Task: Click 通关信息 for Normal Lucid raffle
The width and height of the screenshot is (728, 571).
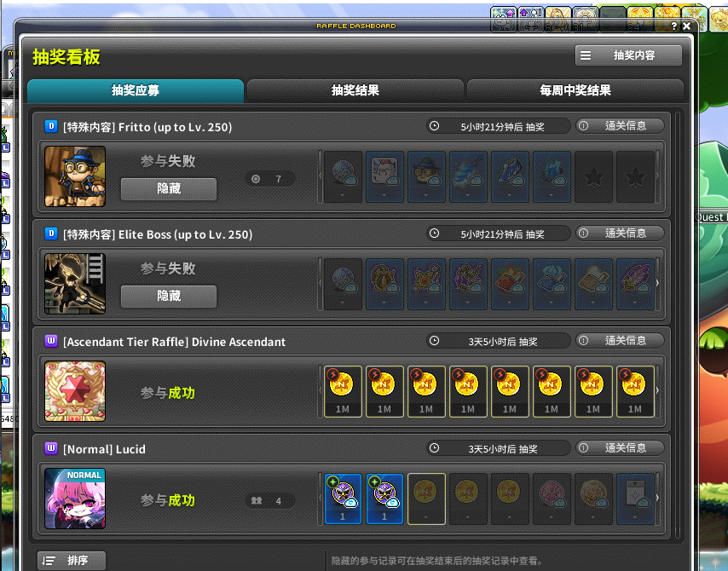Action: pyautogui.click(x=621, y=448)
